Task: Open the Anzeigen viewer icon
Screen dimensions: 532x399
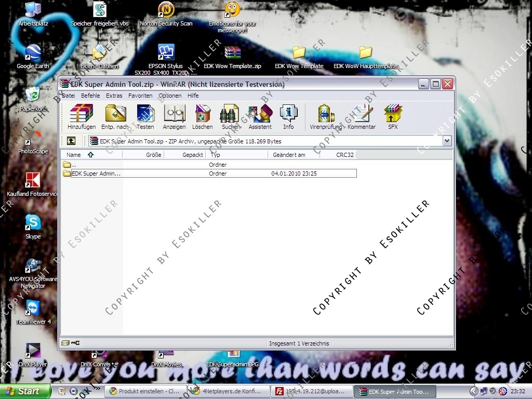Action: point(174,116)
